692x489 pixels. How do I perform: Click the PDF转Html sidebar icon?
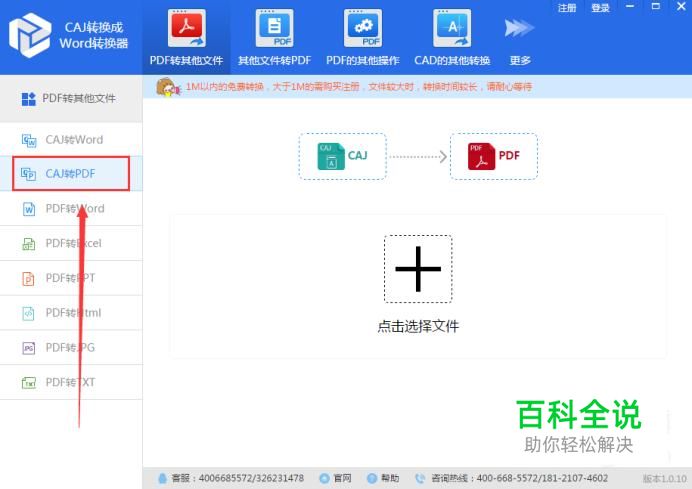point(28,313)
